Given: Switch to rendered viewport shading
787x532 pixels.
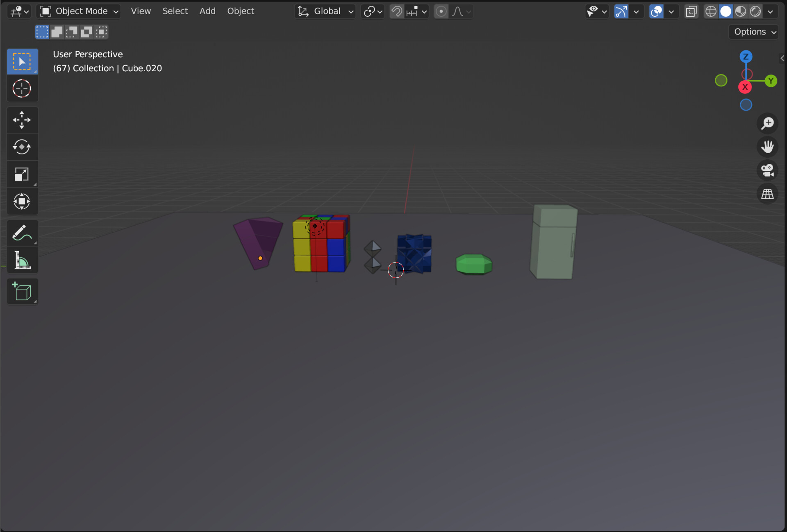Looking at the screenshot, I should (755, 11).
